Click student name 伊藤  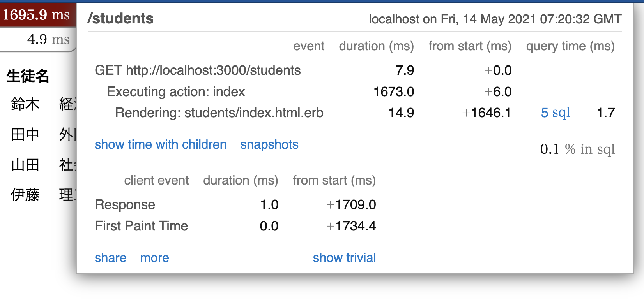25,195
